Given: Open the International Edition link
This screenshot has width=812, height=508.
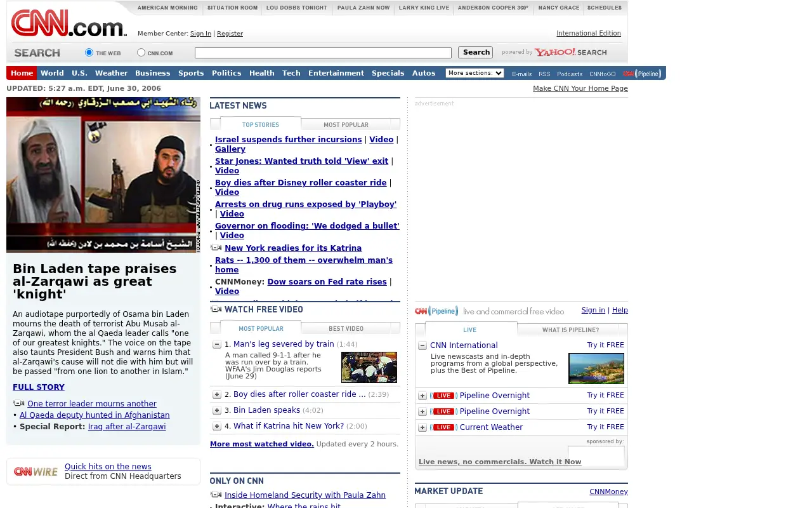Looking at the screenshot, I should [x=589, y=33].
